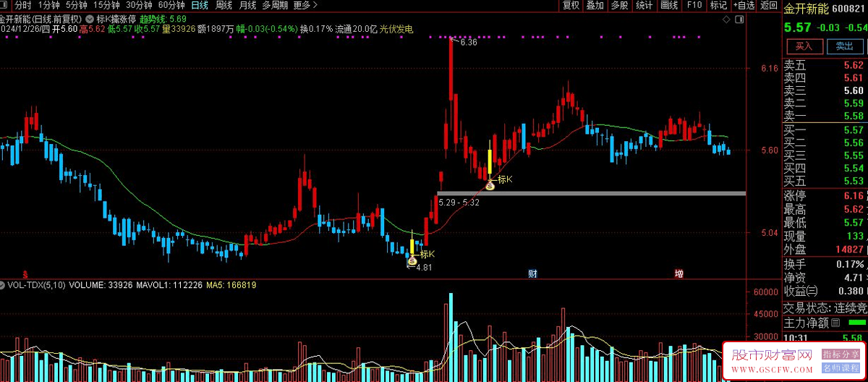The height and width of the screenshot is (382, 868).
Task: Click the 涨停 limit-up price 6.16
Action: pyautogui.click(x=854, y=195)
